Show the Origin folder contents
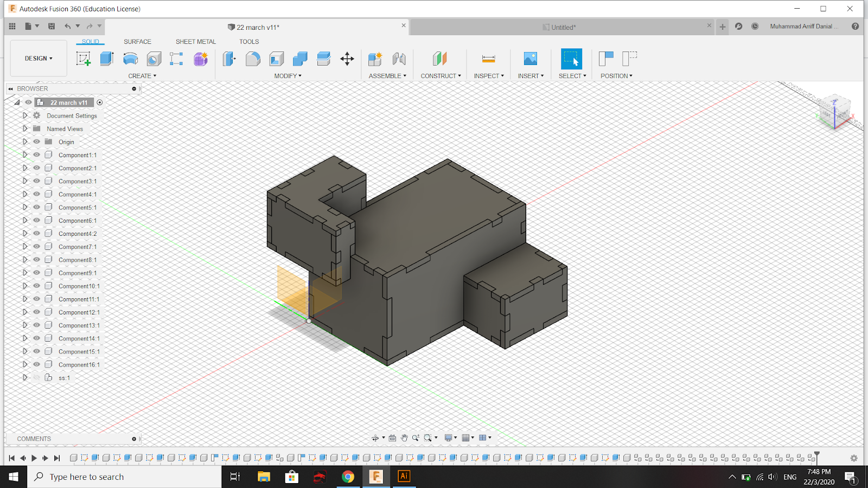The image size is (868, 488). click(25, 142)
